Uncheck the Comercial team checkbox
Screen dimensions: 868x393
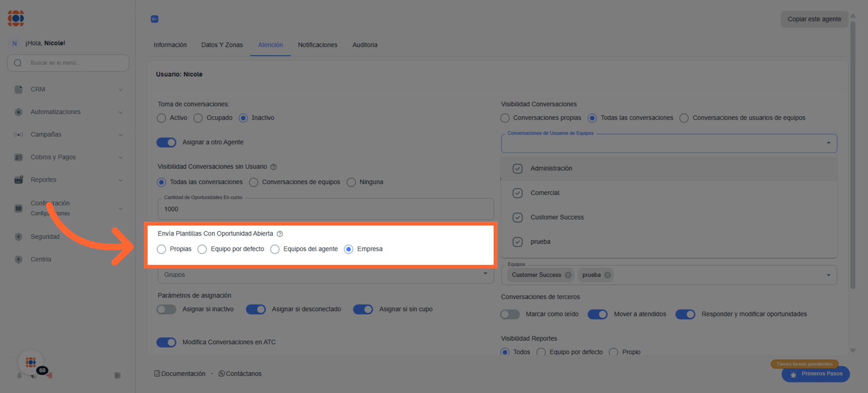pos(518,193)
